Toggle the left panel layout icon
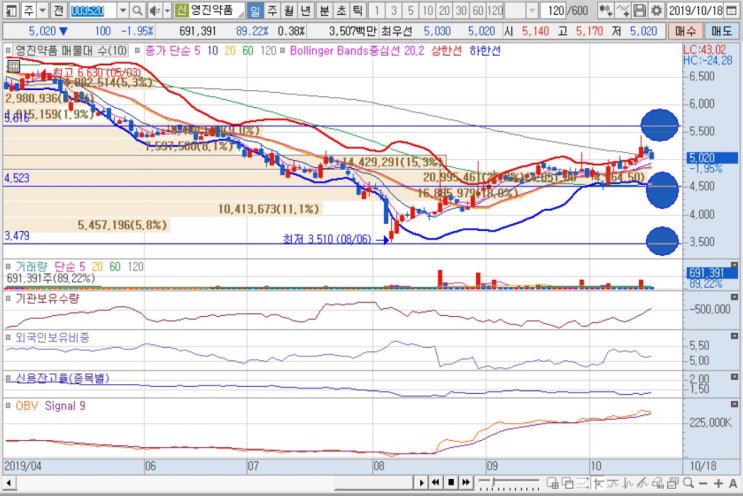This screenshot has height=496, width=743. (11, 10)
